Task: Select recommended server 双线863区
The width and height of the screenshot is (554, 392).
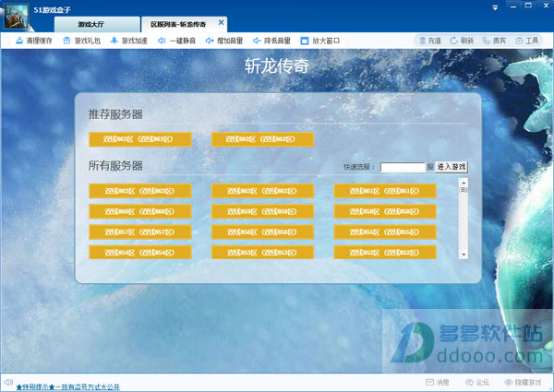Action: click(140, 139)
